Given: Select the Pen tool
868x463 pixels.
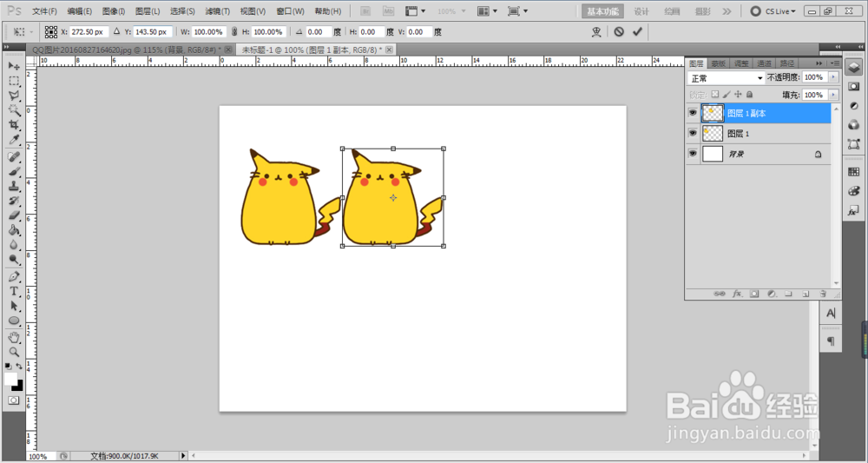Looking at the screenshot, I should (x=14, y=277).
